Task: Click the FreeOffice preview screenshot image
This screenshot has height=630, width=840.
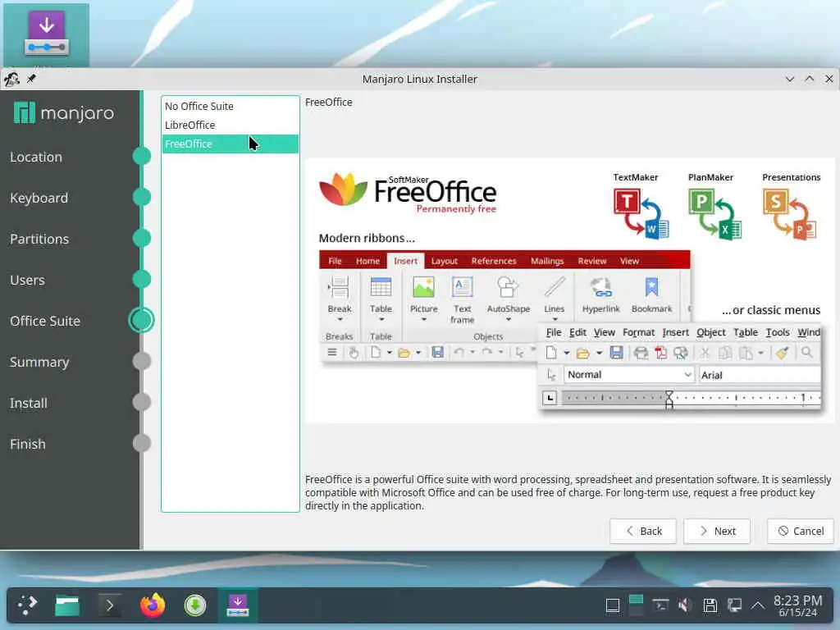Action: [569, 290]
